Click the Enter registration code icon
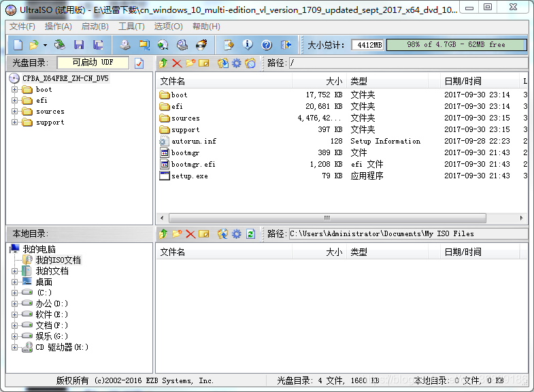The height and width of the screenshot is (392, 534). point(229,45)
